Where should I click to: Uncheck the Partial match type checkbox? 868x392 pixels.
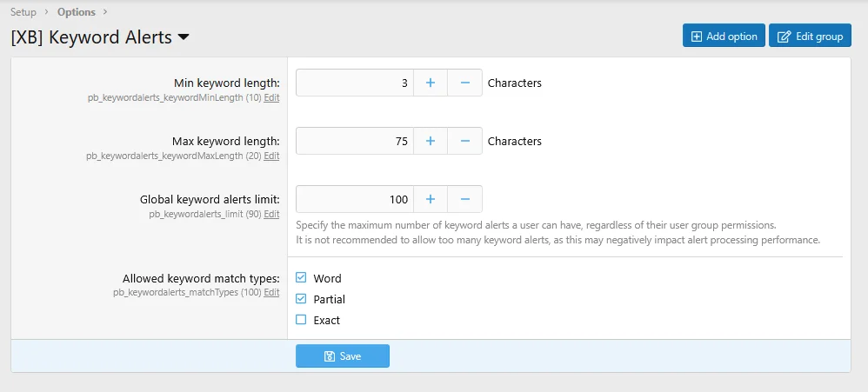tap(301, 299)
